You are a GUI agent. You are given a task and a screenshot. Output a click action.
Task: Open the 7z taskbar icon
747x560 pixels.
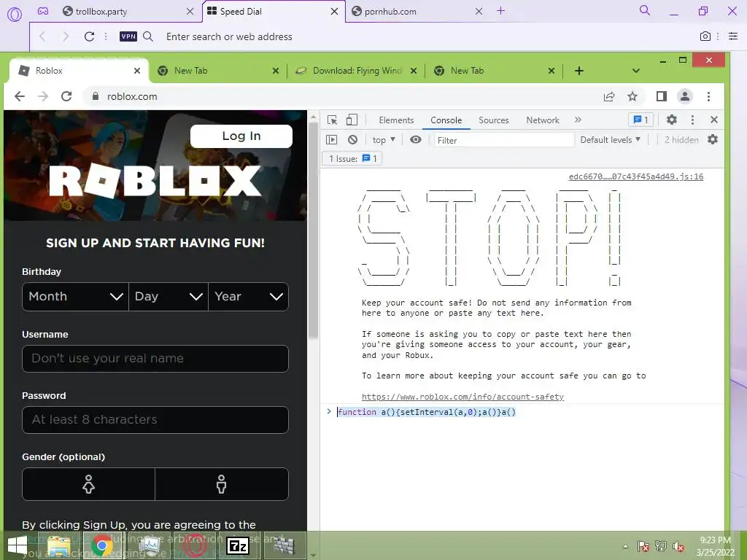(x=238, y=545)
